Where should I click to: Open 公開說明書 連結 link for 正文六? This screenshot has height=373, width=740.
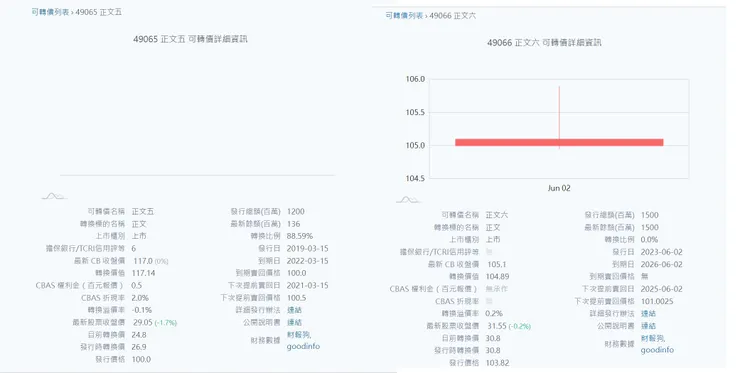(648, 326)
